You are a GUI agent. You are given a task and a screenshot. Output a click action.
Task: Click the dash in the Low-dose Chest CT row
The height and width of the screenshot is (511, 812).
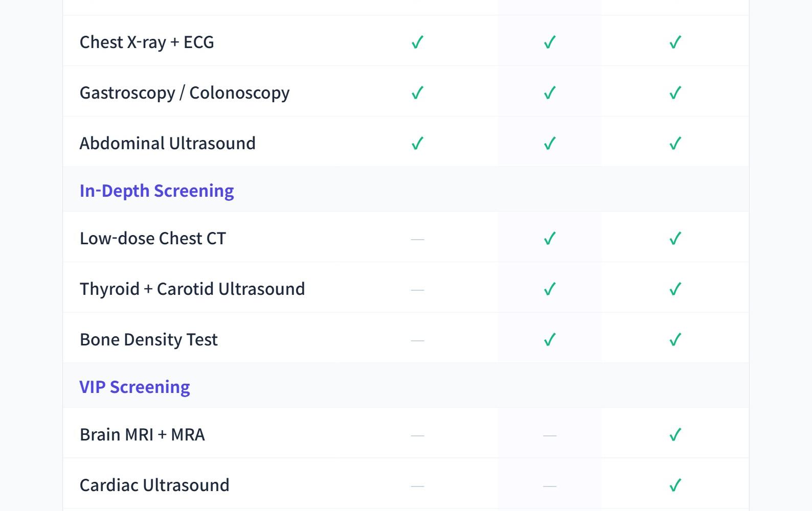[x=417, y=239]
